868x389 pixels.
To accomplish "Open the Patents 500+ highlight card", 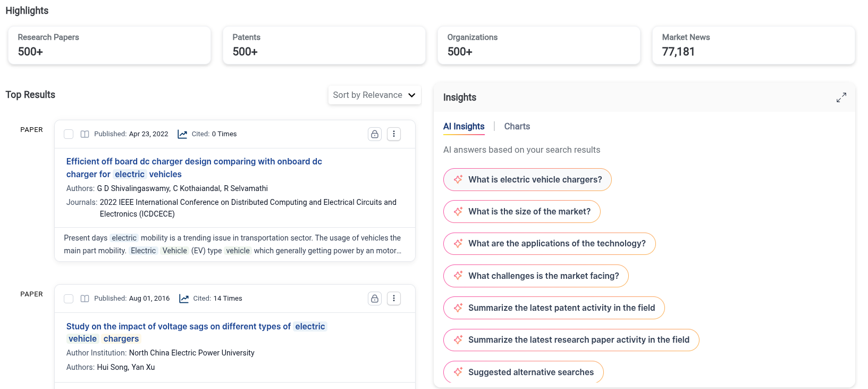I will [324, 45].
